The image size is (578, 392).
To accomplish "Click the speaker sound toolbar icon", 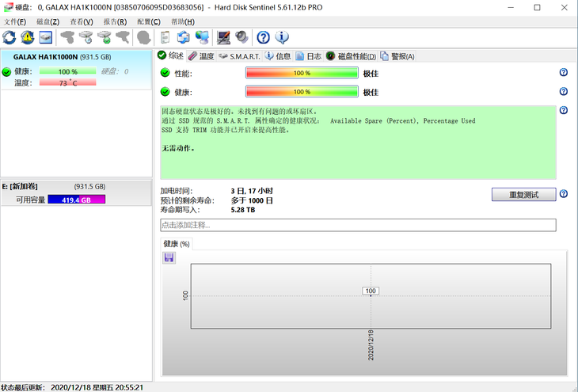I will coord(241,37).
